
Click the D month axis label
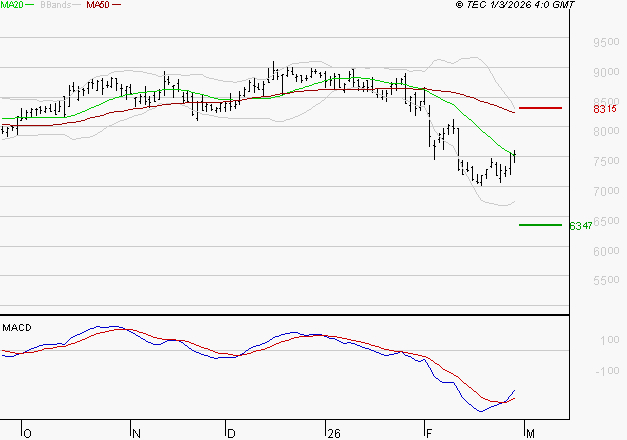(231, 434)
